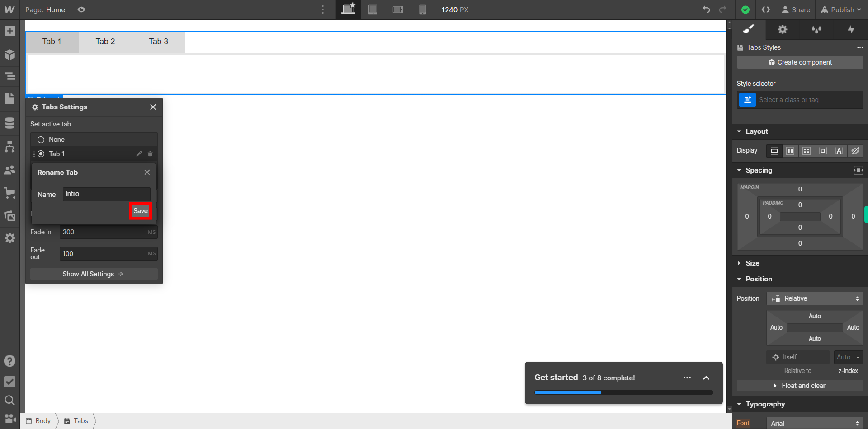Toggle preview mode eye icon
Screen dimensions: 868x429
[x=81, y=9]
